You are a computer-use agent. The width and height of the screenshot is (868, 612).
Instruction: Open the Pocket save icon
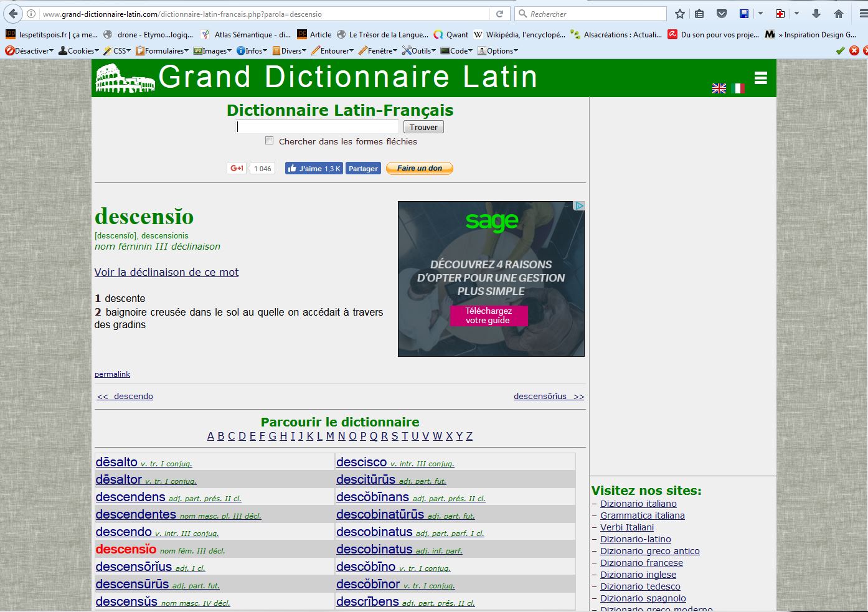(x=722, y=14)
